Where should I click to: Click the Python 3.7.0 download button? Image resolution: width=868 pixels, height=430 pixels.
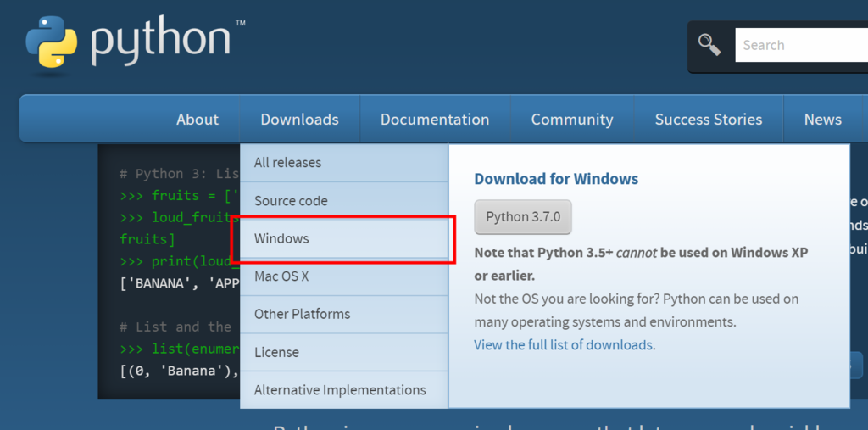tap(522, 216)
